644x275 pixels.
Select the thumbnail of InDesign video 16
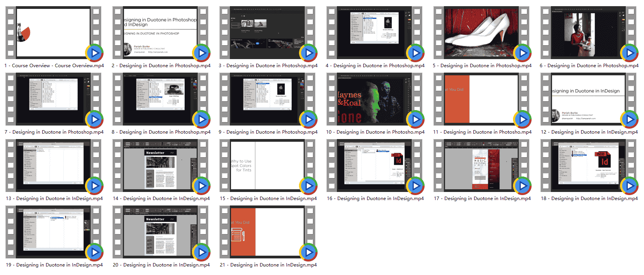(x=374, y=165)
